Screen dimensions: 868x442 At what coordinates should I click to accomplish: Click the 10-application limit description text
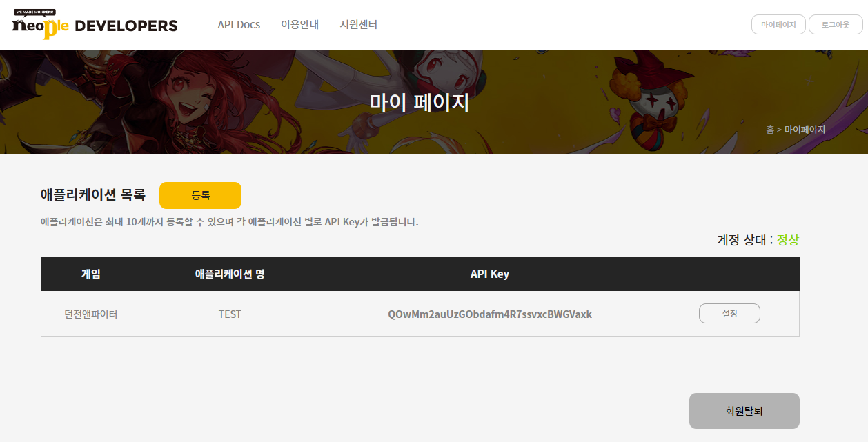[230, 222]
